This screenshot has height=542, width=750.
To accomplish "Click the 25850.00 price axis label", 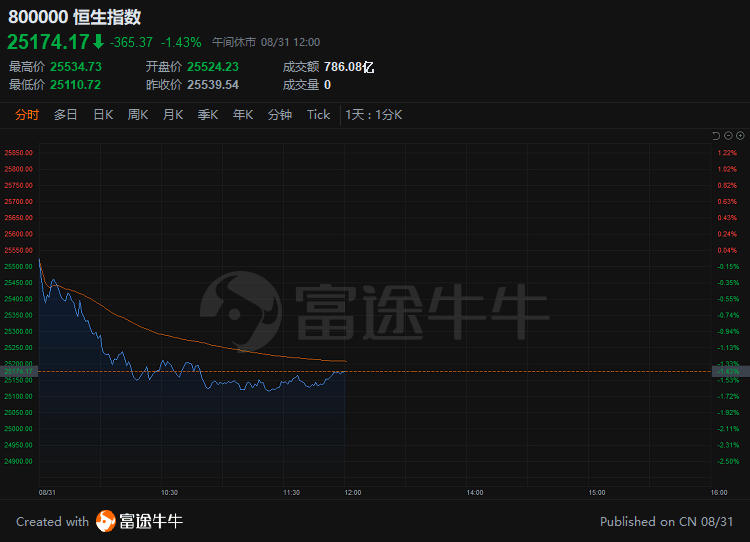I will pos(19,153).
